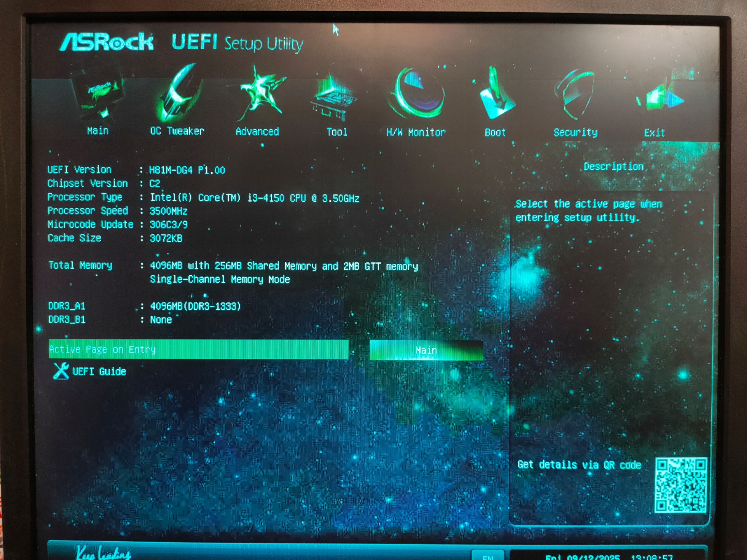
Task: Click the QR code image
Action: 681,485
